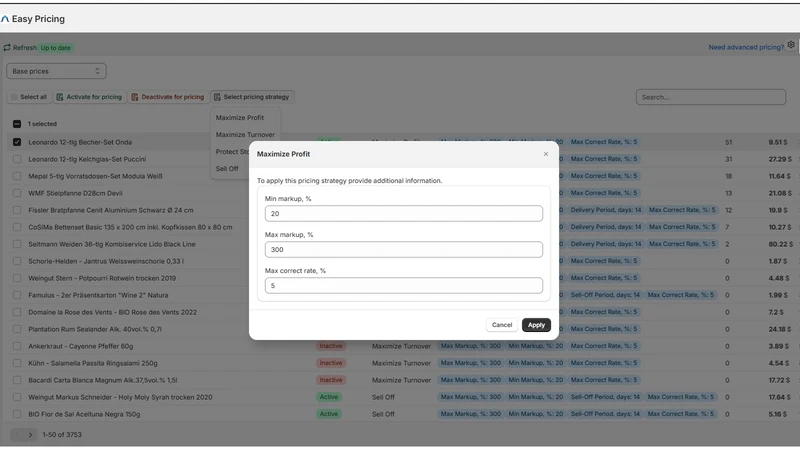Check WMF Stielpfanne D28cm Devil row
The image size is (800, 450).
click(x=17, y=193)
